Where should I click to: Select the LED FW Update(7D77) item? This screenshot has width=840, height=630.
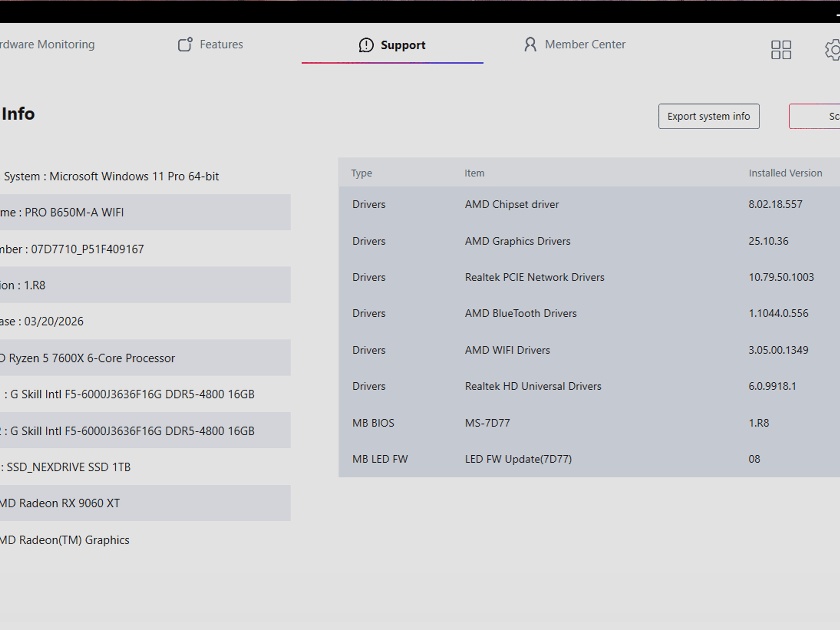pos(518,459)
